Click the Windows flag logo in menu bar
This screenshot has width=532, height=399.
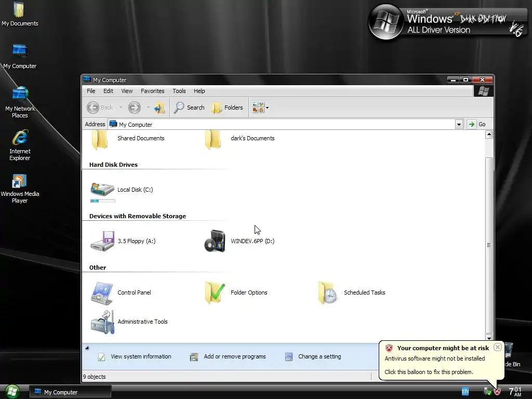click(x=484, y=91)
